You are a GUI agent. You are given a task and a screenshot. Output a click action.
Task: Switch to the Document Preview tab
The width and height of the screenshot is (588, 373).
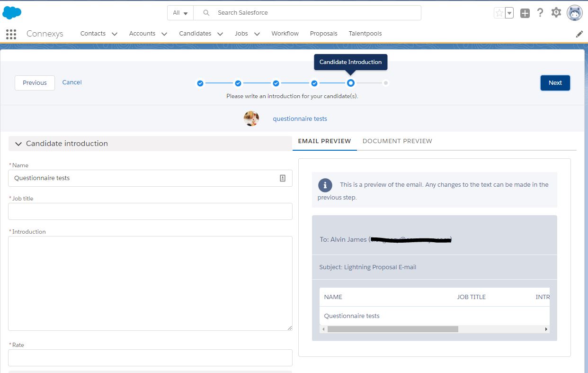pyautogui.click(x=397, y=141)
